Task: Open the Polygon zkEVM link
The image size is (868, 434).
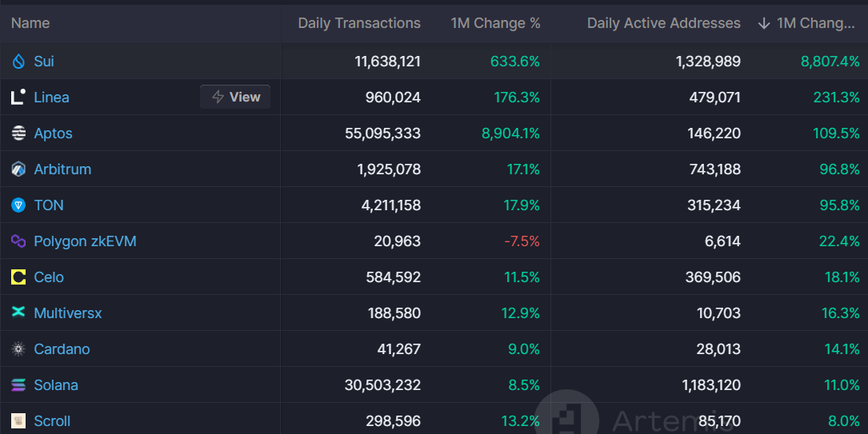Action: pyautogui.click(x=86, y=241)
